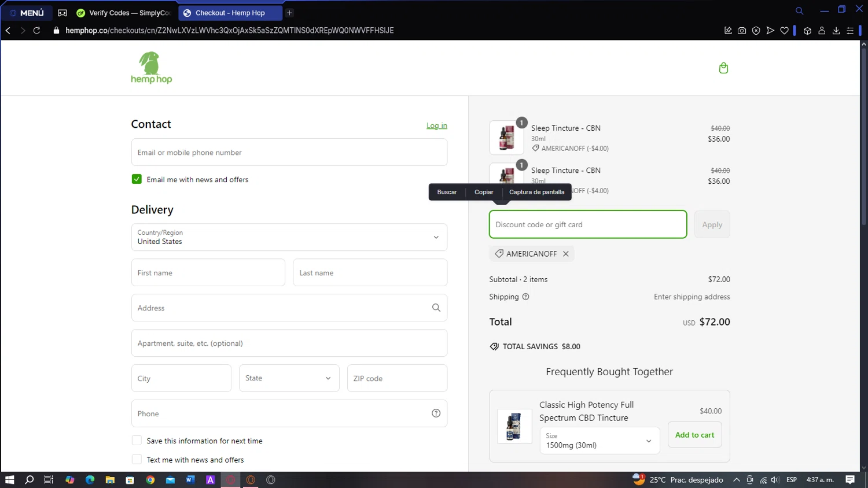Select Captura de pantalla in the popup

coord(536,192)
